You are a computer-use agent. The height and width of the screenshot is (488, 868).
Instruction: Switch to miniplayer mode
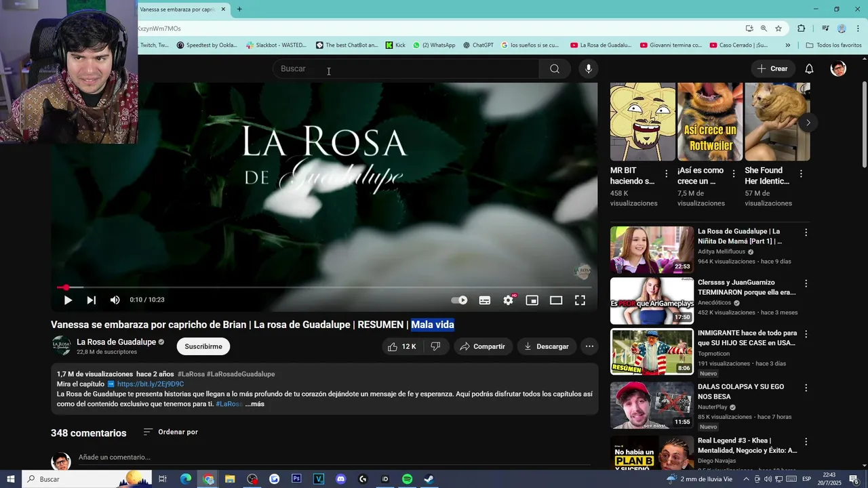532,300
